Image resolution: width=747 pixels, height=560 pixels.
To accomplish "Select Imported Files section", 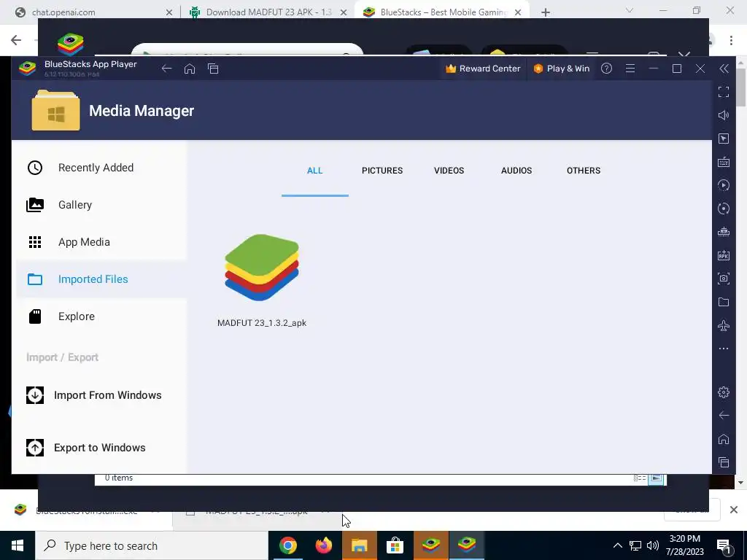I will [101, 279].
